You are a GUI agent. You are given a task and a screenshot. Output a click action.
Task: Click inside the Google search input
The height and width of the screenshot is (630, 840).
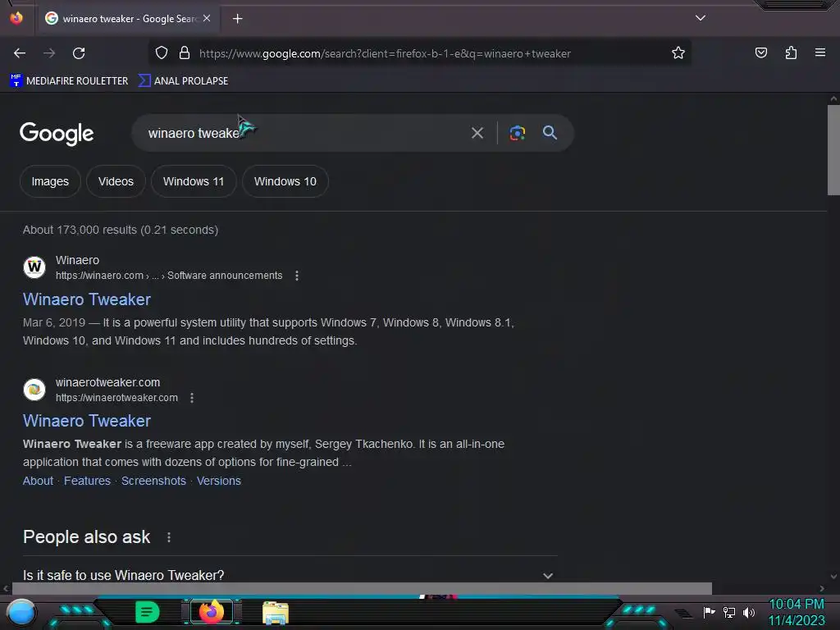coord(305,133)
